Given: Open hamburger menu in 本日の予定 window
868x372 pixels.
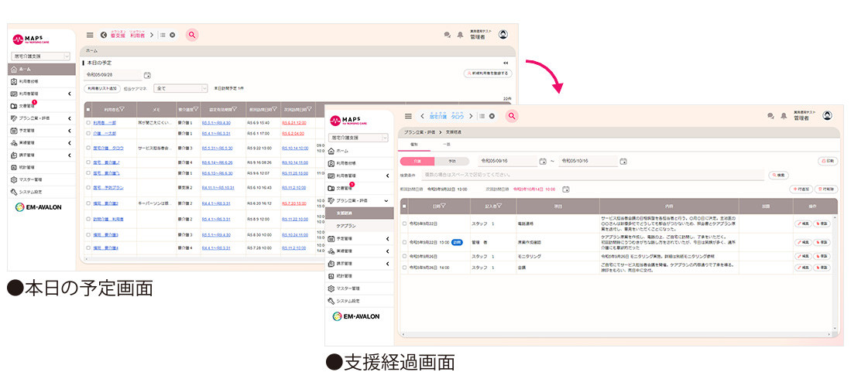Looking at the screenshot, I should 90,35.
